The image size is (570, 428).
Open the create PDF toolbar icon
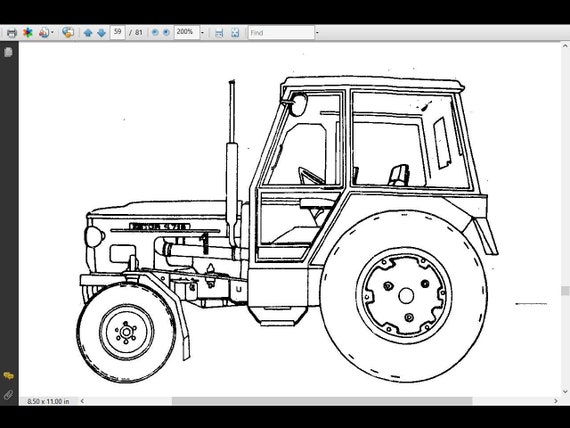(x=44, y=33)
